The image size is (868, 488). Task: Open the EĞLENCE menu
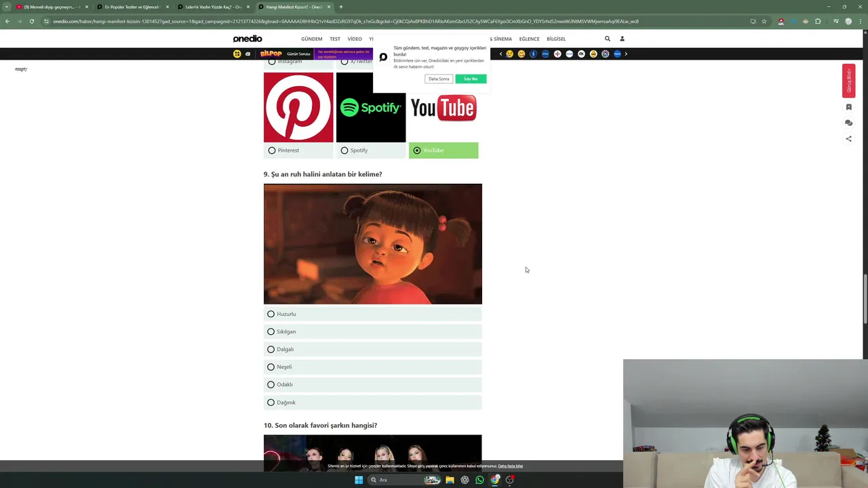point(529,39)
